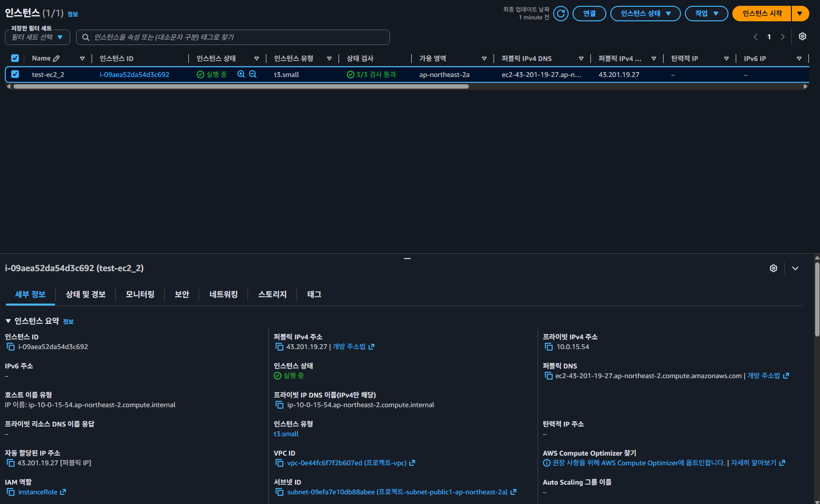The width and height of the screenshot is (820, 504).
Task: Click the horizontal table scrollbar
Action: (241, 87)
